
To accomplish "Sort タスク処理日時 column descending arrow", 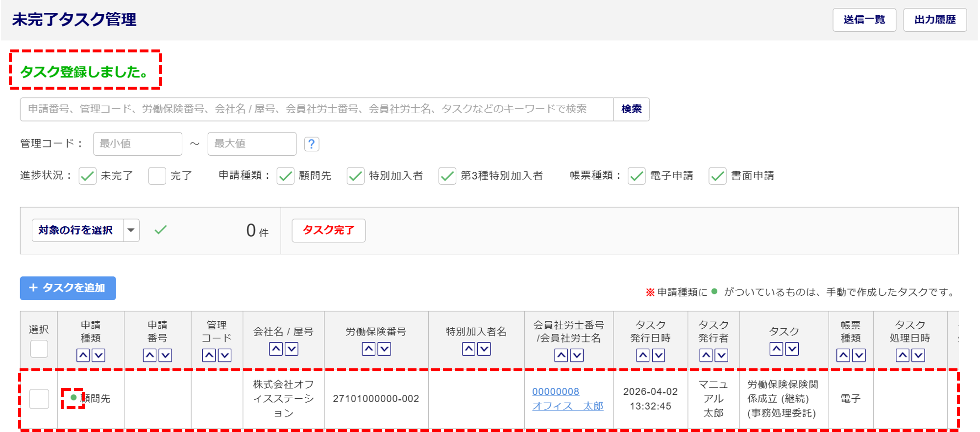I will coord(918,355).
